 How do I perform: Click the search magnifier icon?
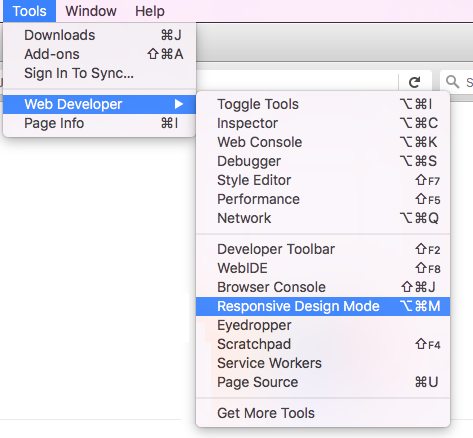click(452, 81)
